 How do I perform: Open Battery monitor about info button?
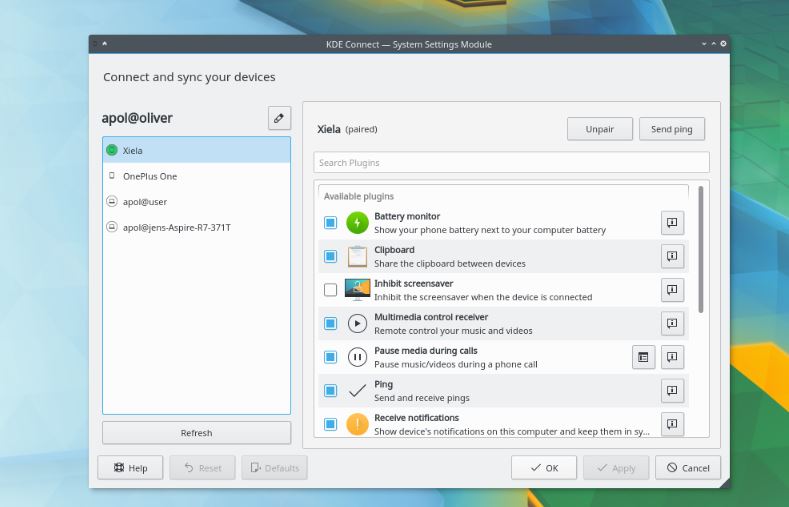pos(672,223)
